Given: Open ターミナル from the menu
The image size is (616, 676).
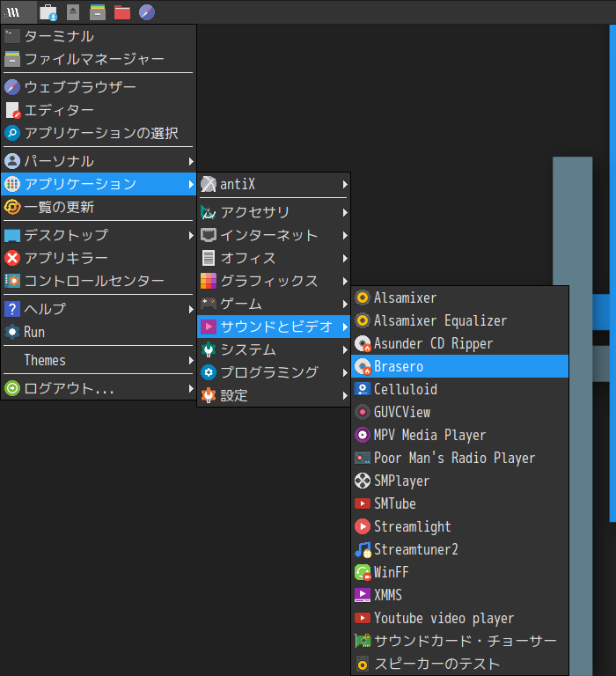Looking at the screenshot, I should 99,36.
